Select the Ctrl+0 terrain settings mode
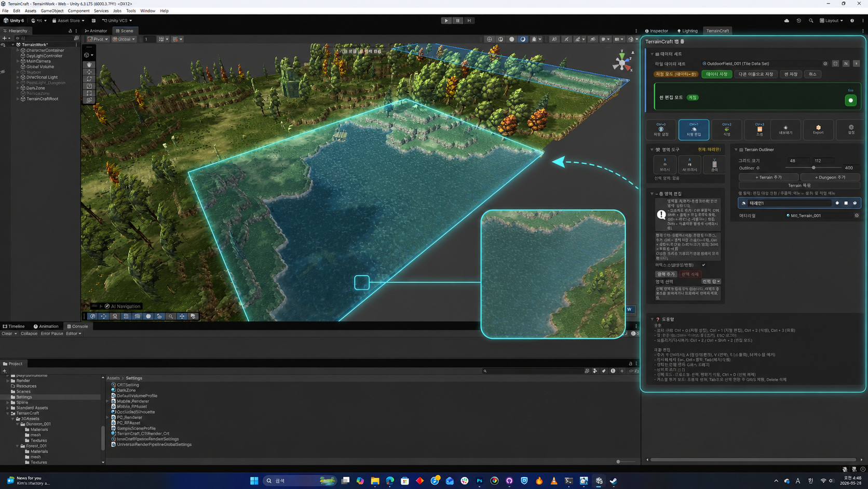This screenshot has width=868, height=489. point(661,129)
